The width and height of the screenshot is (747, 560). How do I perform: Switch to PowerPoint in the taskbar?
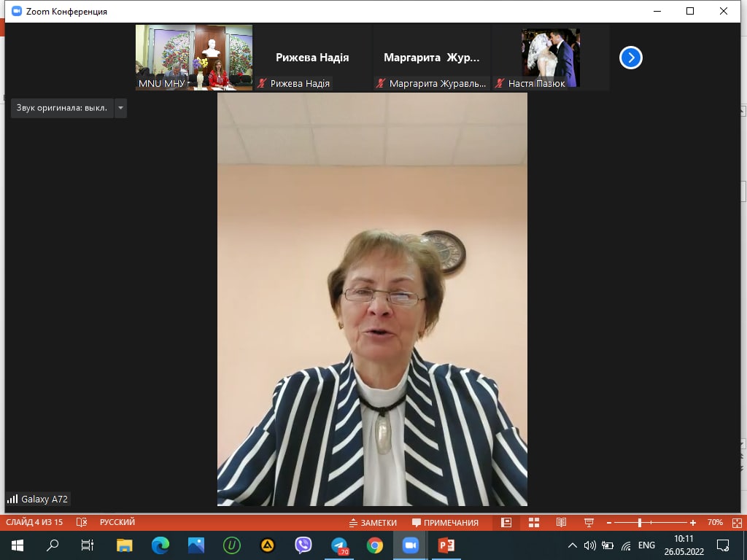(446, 545)
